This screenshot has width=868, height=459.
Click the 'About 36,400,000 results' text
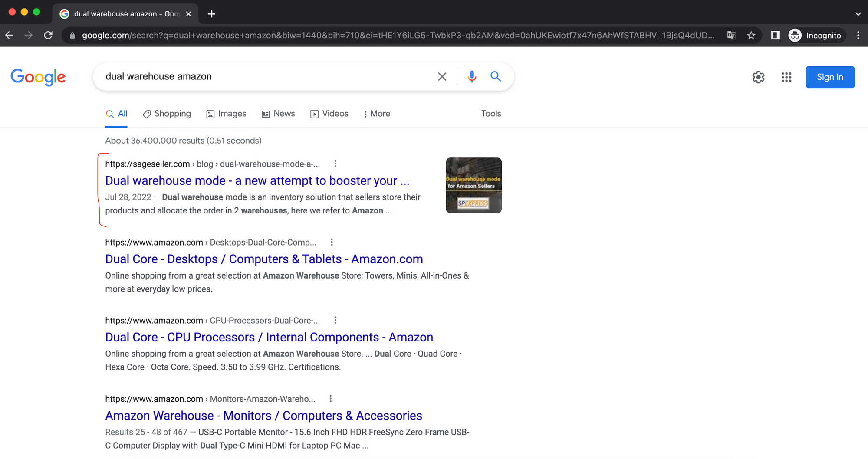click(x=183, y=141)
